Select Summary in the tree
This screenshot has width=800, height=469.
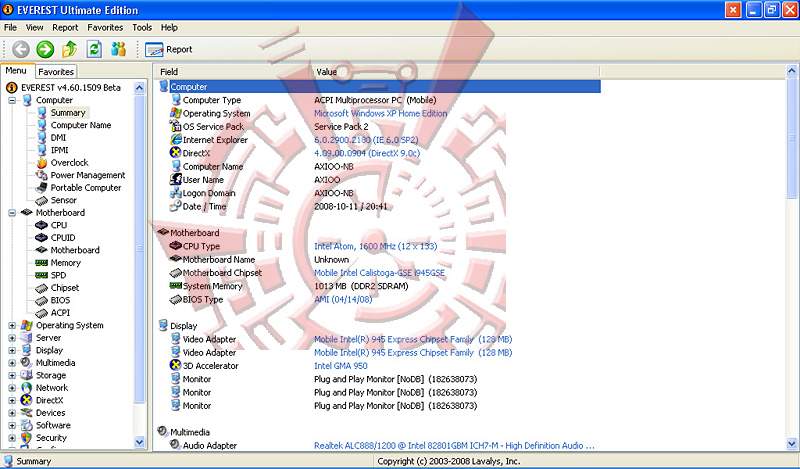coord(68,113)
